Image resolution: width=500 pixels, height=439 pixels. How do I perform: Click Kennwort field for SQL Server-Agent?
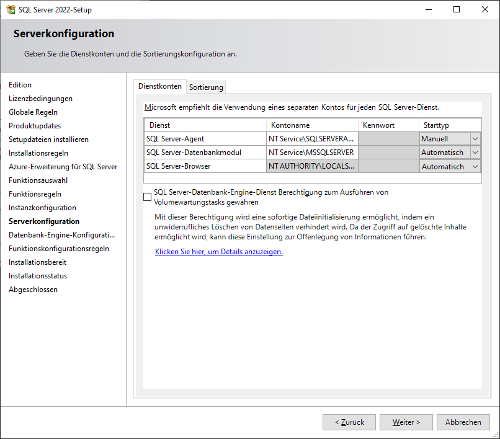389,139
